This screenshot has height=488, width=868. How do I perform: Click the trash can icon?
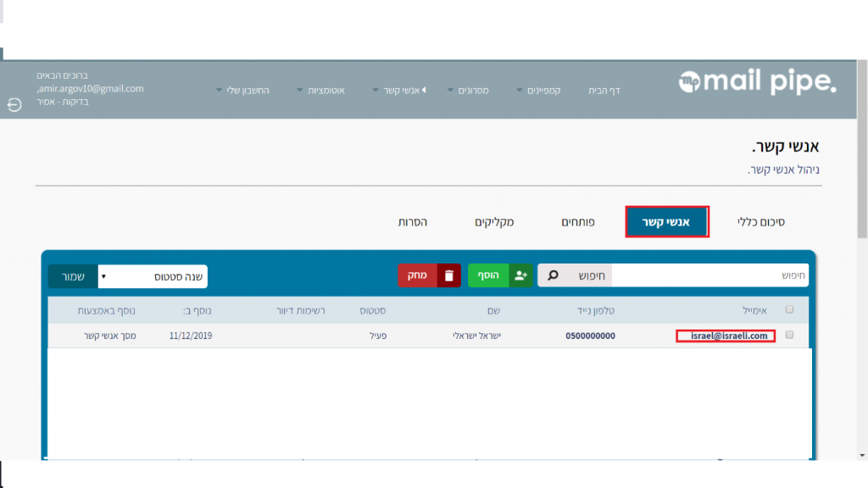pos(449,275)
